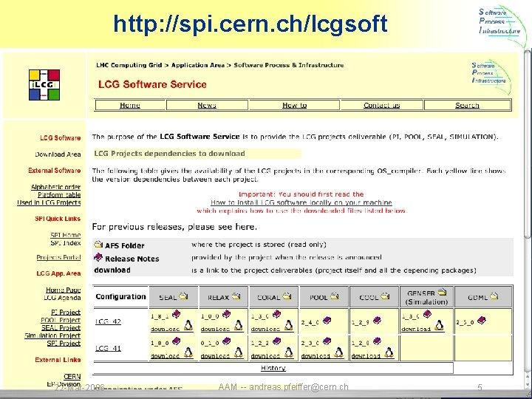Open the SEAL AFS folder icon
Screen dimensions: 532x399
click(183, 296)
